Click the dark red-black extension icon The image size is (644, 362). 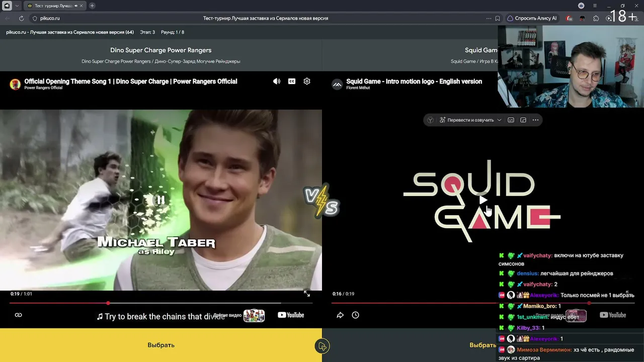(x=583, y=18)
